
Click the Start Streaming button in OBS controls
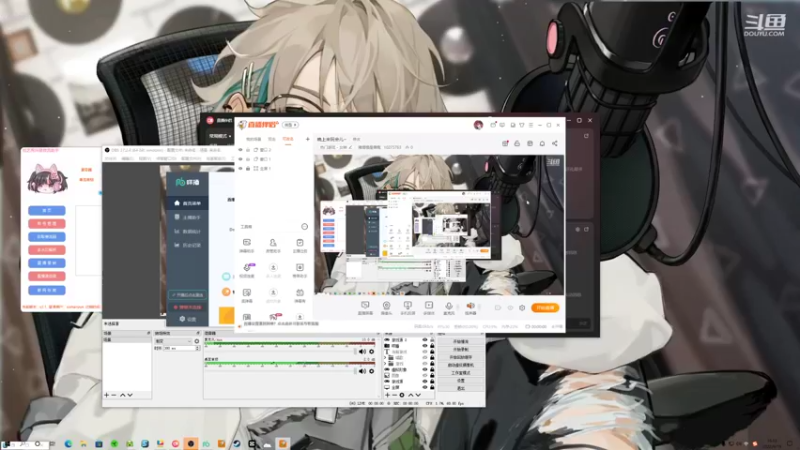point(461,341)
